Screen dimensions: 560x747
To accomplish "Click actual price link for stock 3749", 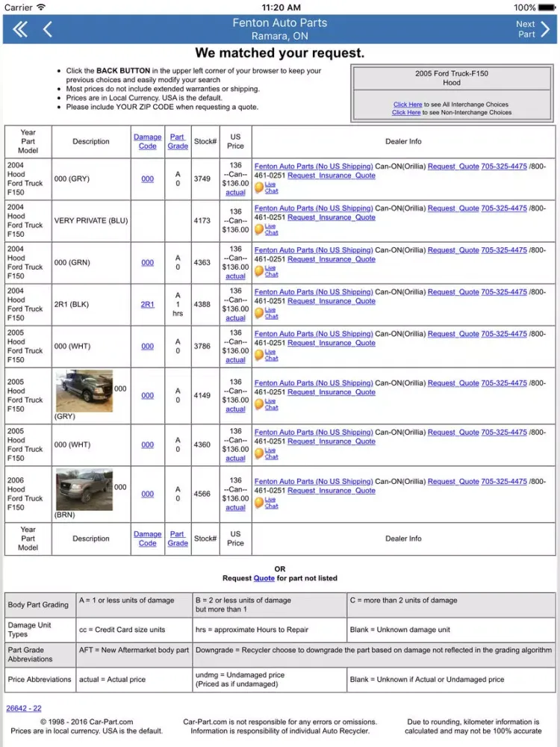I will (235, 193).
